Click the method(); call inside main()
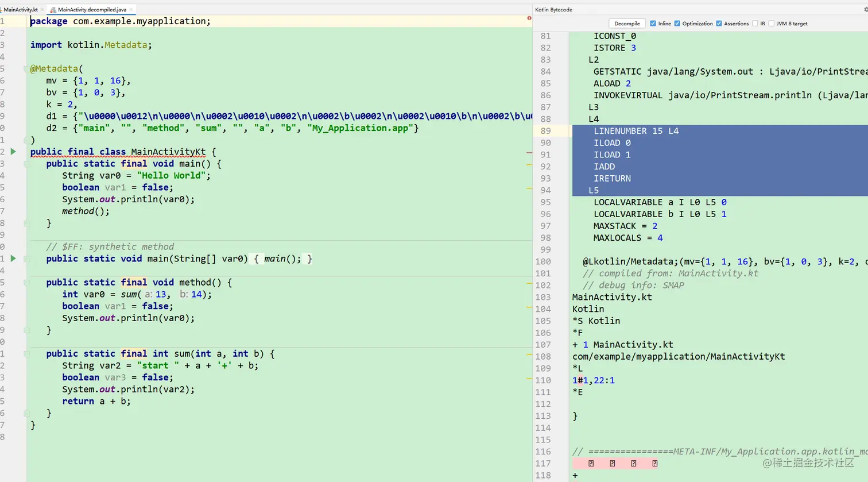Viewport: 868px width, 482px height. [86, 211]
